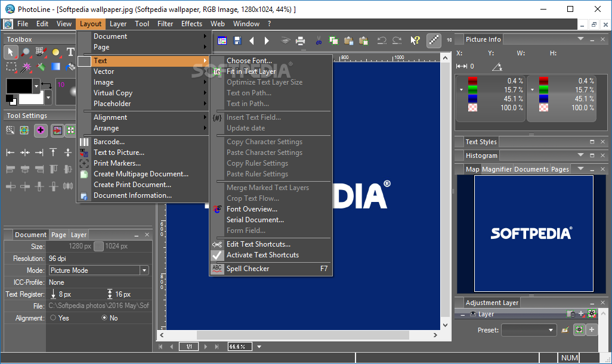The height and width of the screenshot is (364, 612).
Task: Click the save floppy disk toolbar icon
Action: [237, 41]
